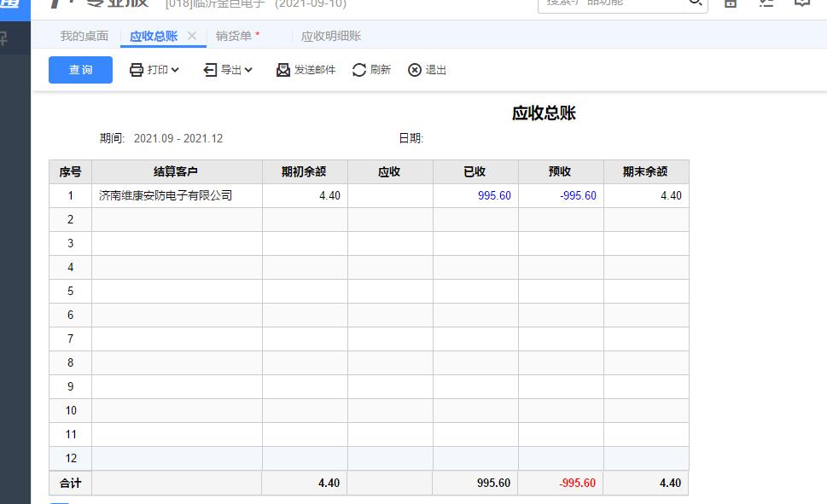The image size is (827, 504).
Task: Open the 应收明细账 tab
Action: [330, 36]
